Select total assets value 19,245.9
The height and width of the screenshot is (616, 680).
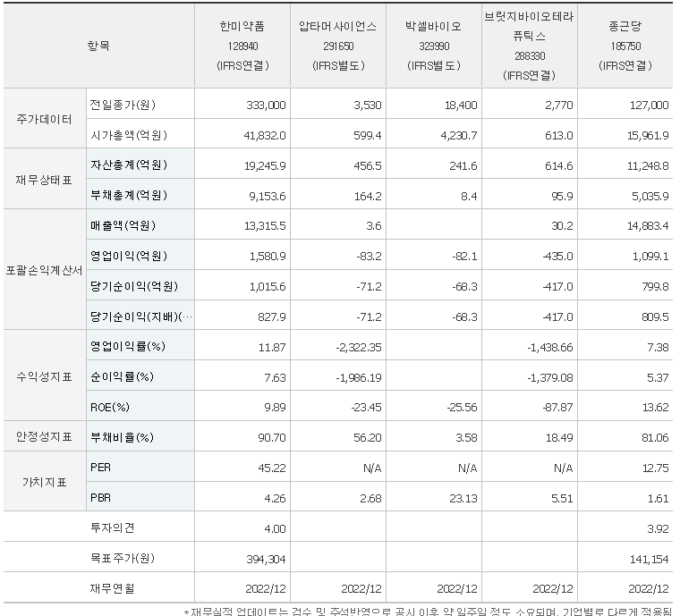265,166
